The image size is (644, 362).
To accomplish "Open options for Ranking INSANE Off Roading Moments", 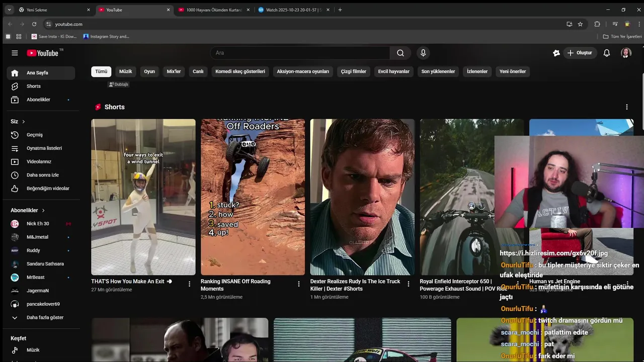I will tap(298, 284).
